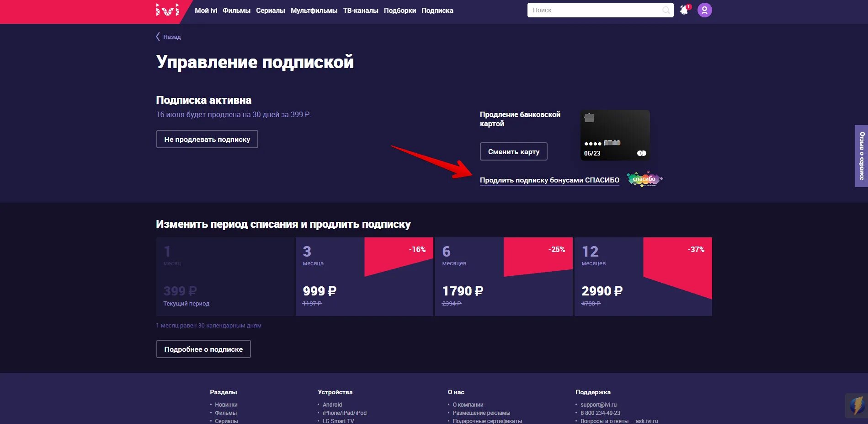Viewport: 868px width, 424px height.
Task: Open Подборки in the top menu
Action: tap(400, 11)
